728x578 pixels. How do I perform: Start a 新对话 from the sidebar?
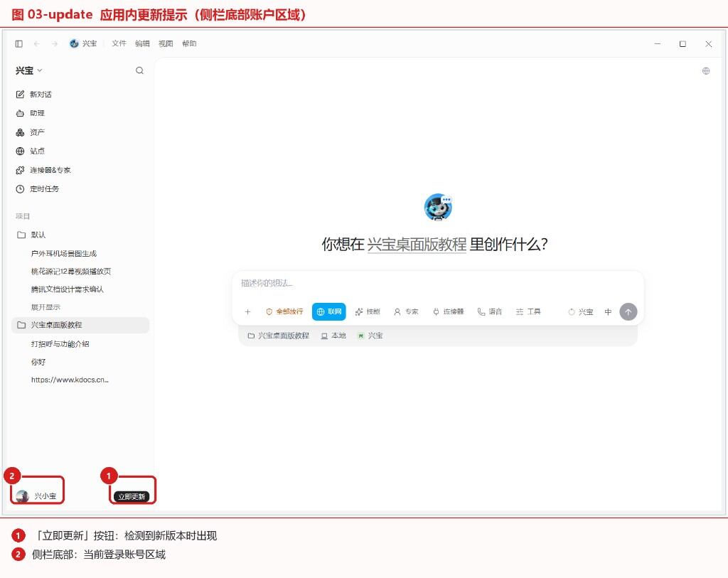tap(79, 95)
